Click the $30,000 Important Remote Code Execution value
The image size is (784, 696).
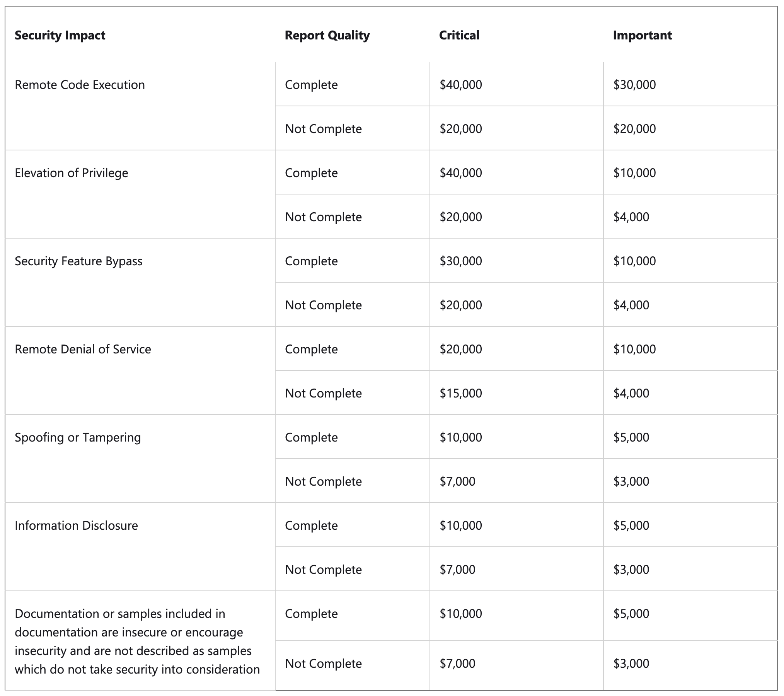point(634,85)
